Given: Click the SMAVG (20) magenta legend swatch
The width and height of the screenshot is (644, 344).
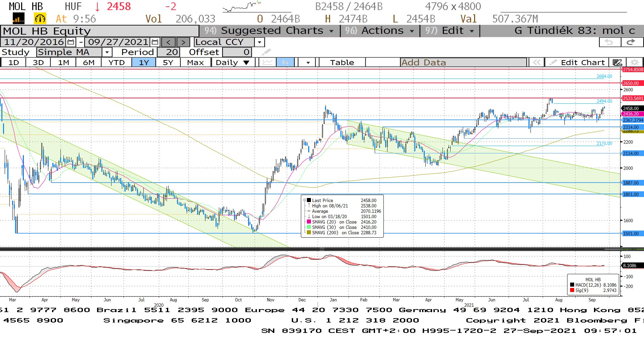Looking at the screenshot, I should (x=309, y=222).
